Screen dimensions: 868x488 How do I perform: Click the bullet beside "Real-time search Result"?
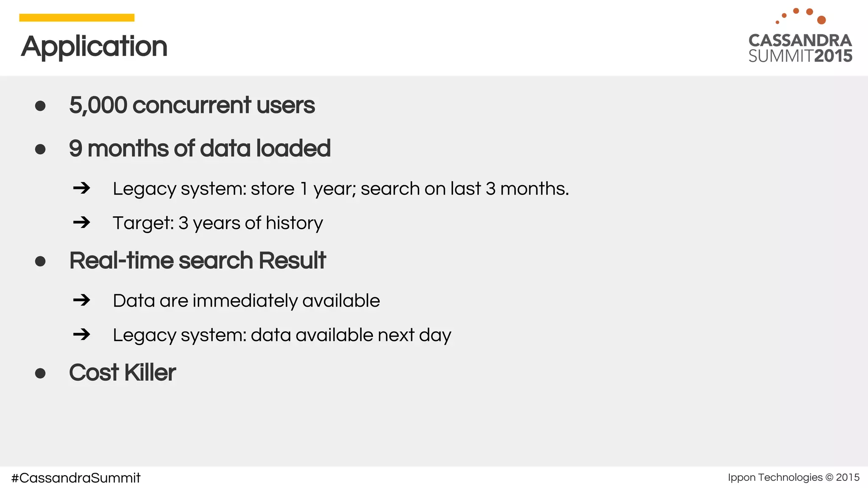[x=40, y=261]
